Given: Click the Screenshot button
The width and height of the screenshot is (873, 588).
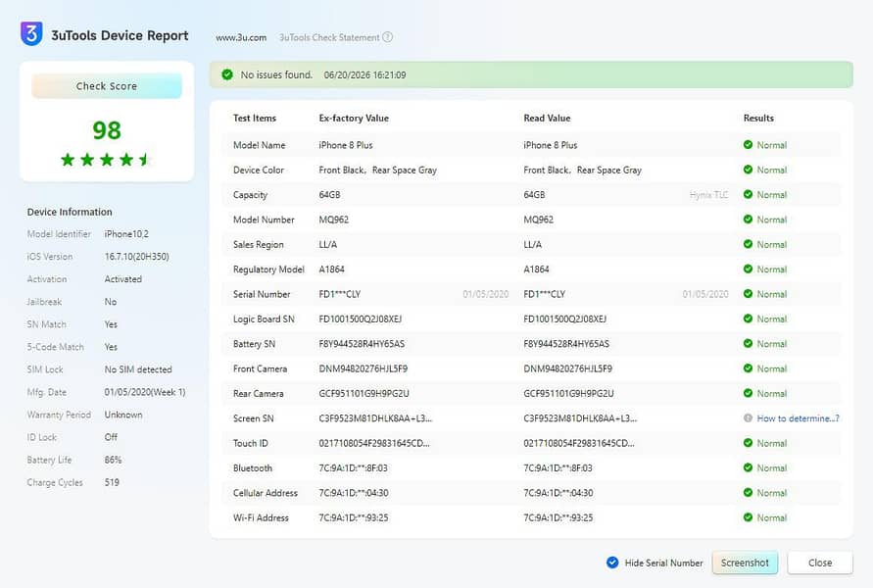Looking at the screenshot, I should [x=745, y=563].
